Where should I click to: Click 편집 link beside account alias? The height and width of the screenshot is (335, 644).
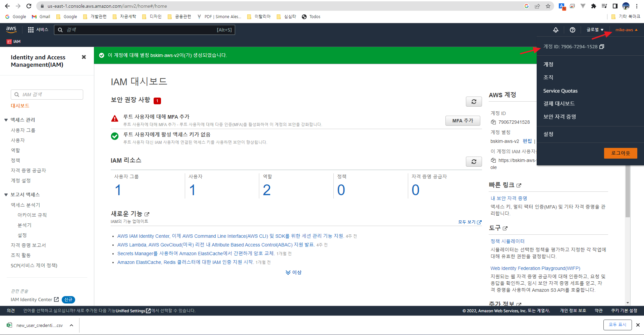point(527,141)
